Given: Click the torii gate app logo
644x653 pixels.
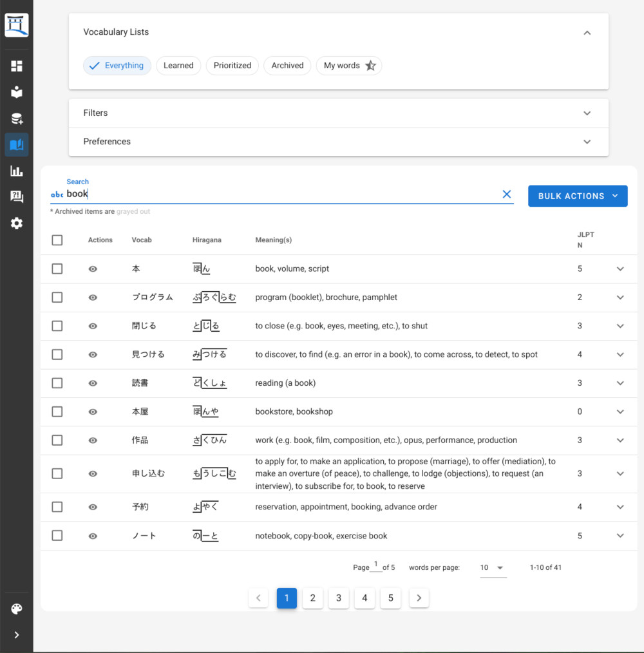Looking at the screenshot, I should click(16, 25).
